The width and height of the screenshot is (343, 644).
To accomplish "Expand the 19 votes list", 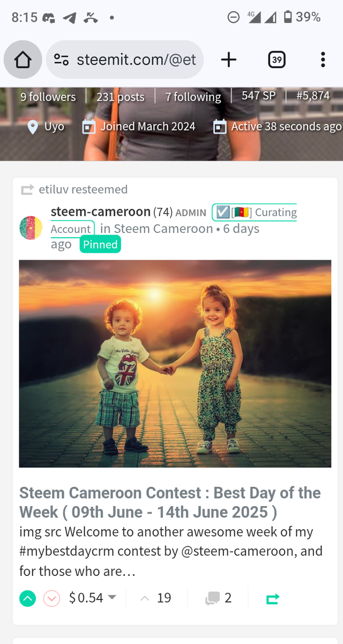I will 155,598.
